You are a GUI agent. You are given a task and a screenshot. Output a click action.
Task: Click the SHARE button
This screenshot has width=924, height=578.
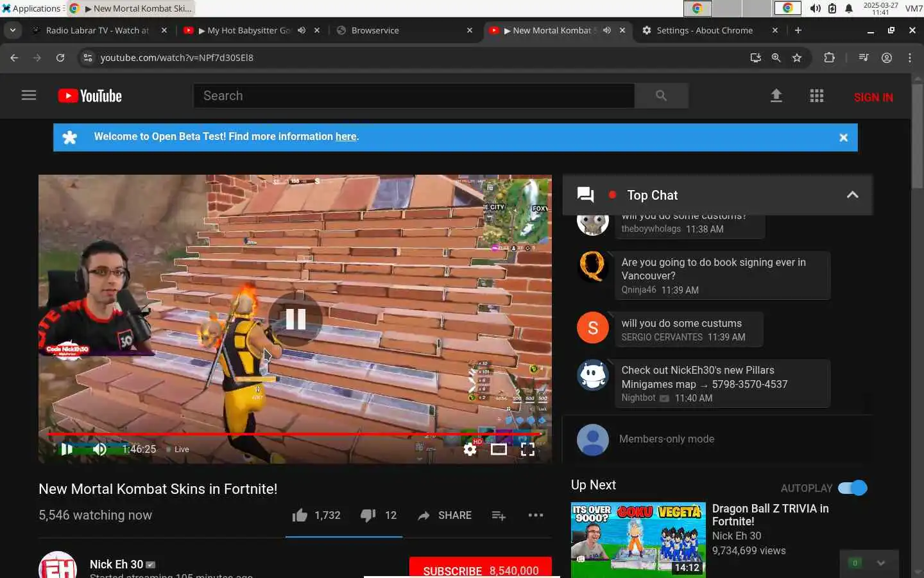[x=445, y=515]
